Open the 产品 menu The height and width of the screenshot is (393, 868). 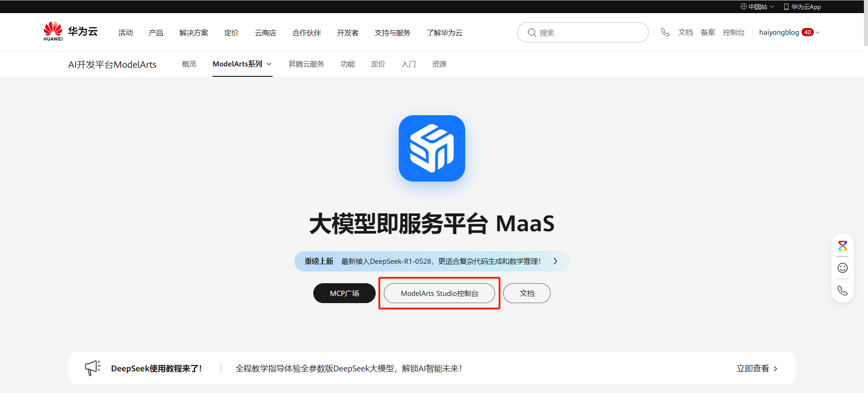click(x=156, y=33)
